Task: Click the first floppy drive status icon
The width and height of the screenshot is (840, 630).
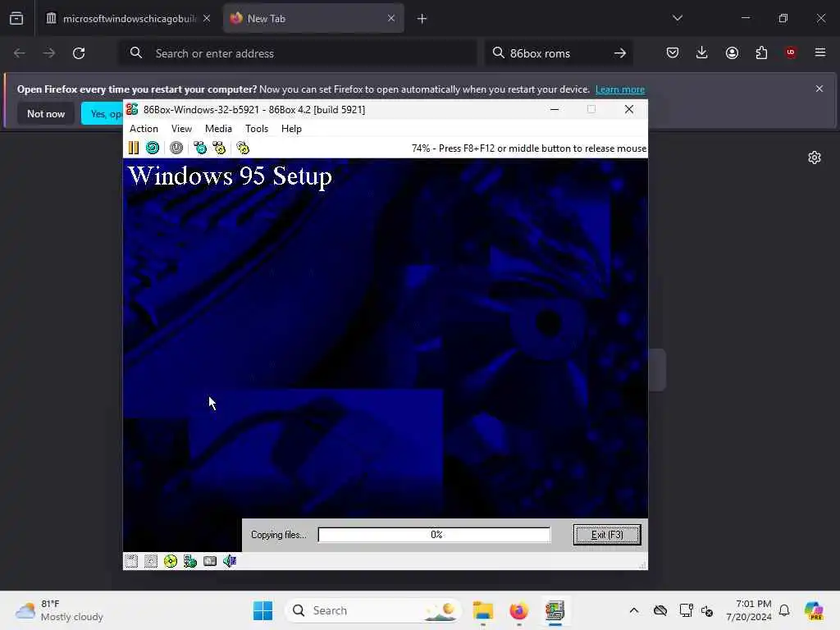Action: (131, 561)
